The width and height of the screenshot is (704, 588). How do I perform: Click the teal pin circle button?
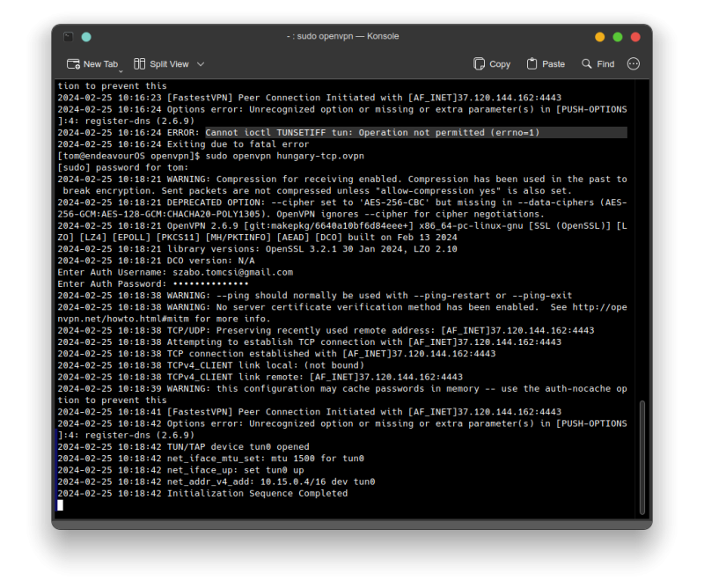coord(86,37)
